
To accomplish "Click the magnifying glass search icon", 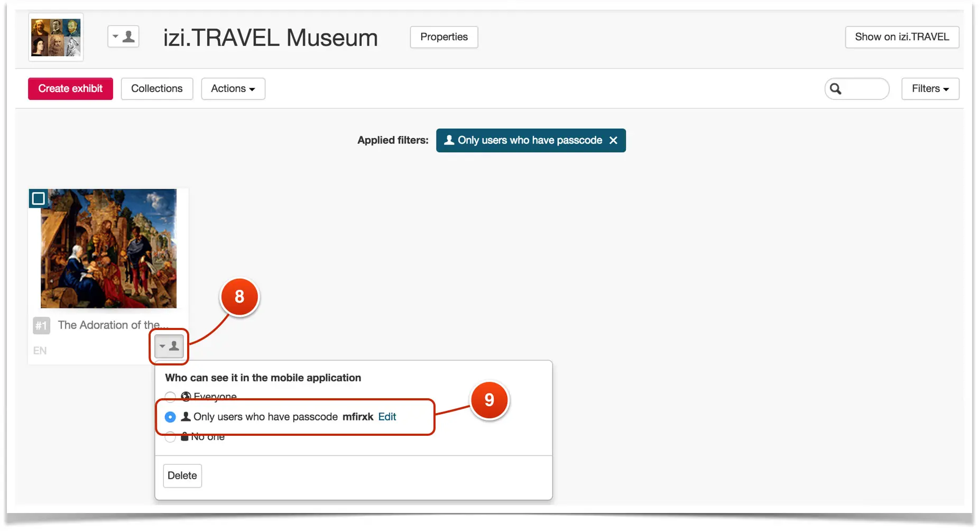I will [x=836, y=89].
